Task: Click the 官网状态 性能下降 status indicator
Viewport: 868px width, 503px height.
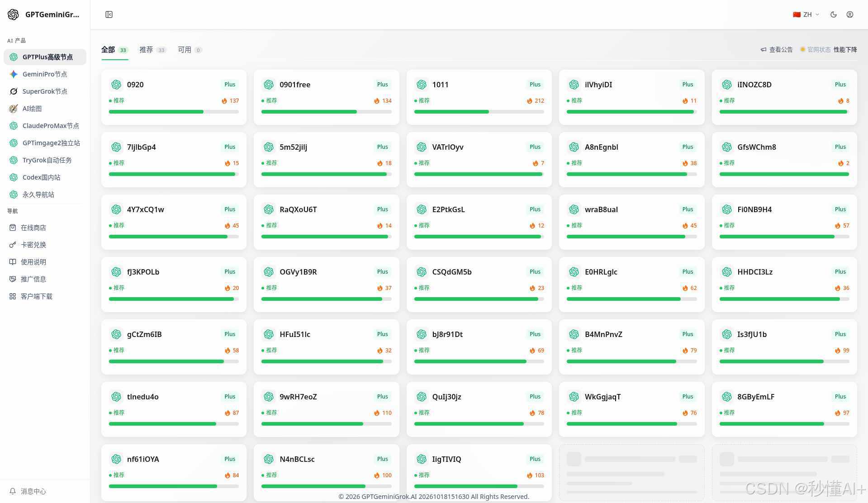Action: [x=828, y=50]
